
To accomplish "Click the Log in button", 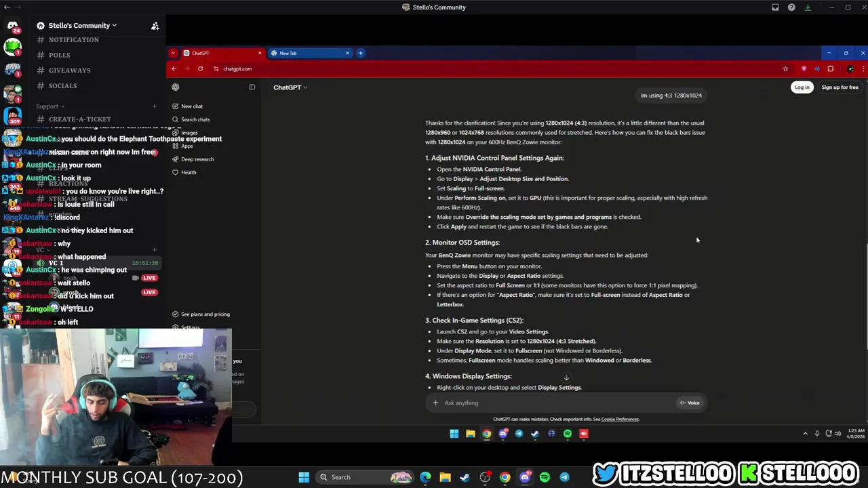I will [x=802, y=87].
